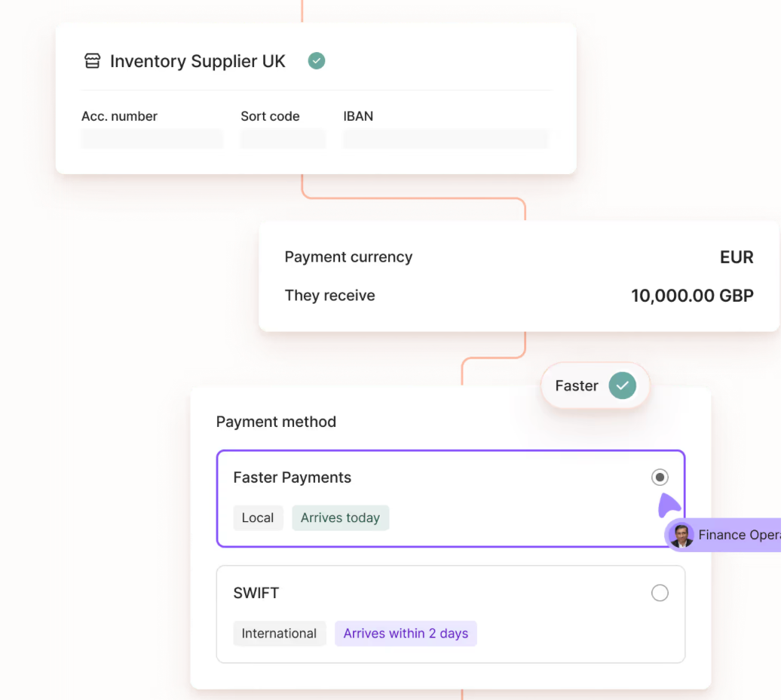The image size is (784, 700).
Task: Click the green verified checkmark after supplier name
Action: click(x=316, y=61)
